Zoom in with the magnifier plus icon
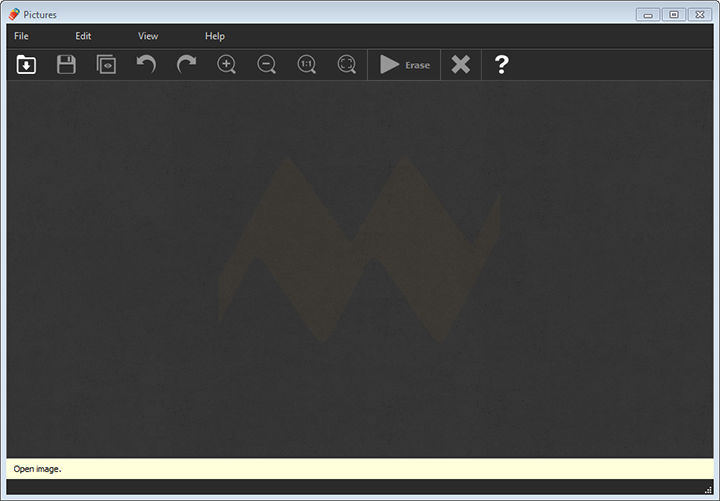 (x=226, y=64)
